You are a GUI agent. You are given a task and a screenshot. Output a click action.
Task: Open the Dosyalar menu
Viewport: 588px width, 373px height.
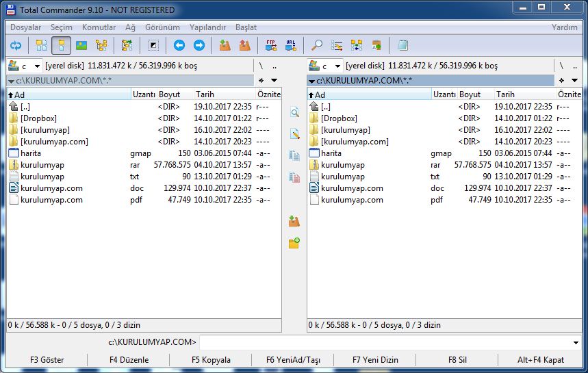pos(25,27)
